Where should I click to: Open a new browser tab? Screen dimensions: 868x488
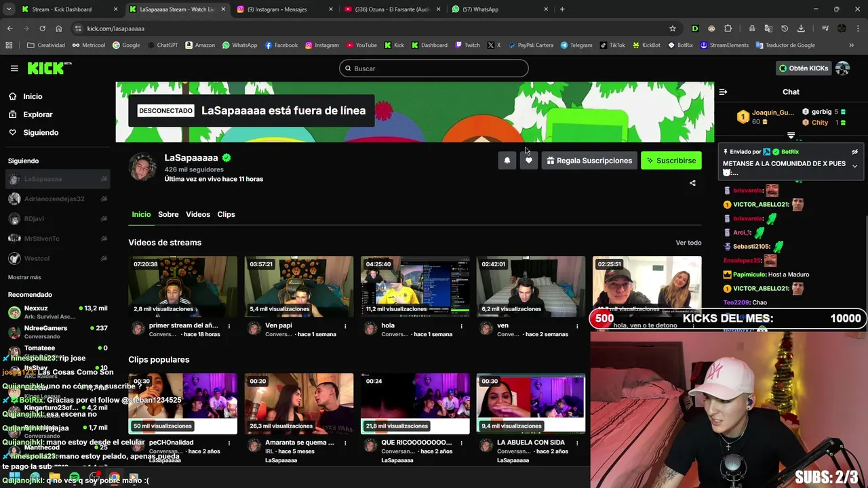(562, 9)
